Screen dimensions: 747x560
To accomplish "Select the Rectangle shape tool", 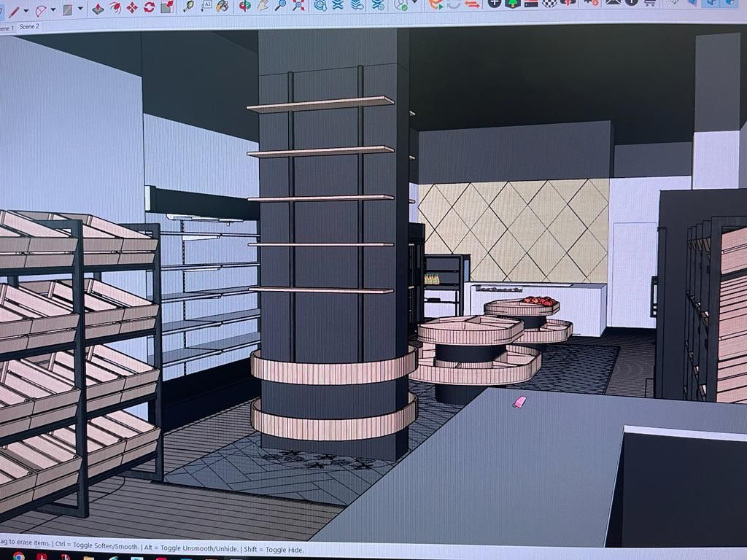I will (68, 9).
